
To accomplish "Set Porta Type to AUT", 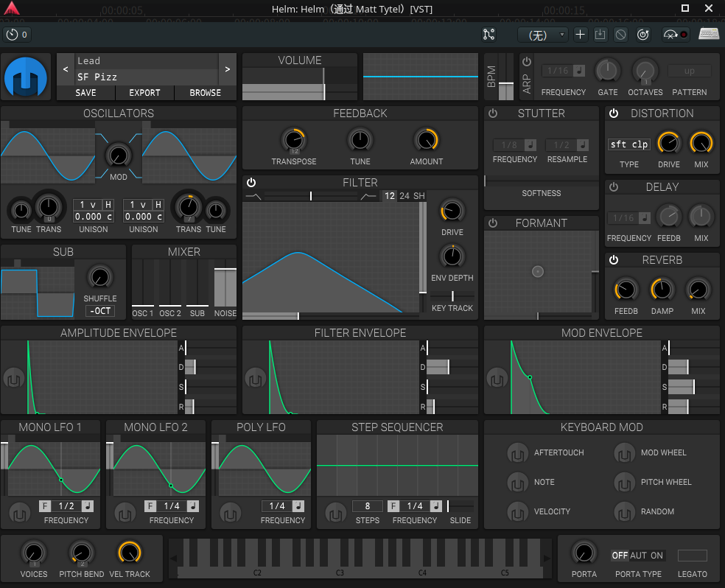I will point(639,555).
